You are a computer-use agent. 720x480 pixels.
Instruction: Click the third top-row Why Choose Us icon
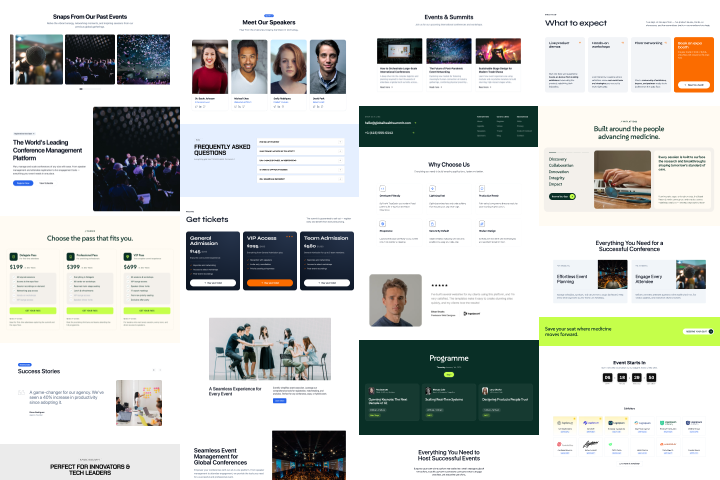[482, 188]
